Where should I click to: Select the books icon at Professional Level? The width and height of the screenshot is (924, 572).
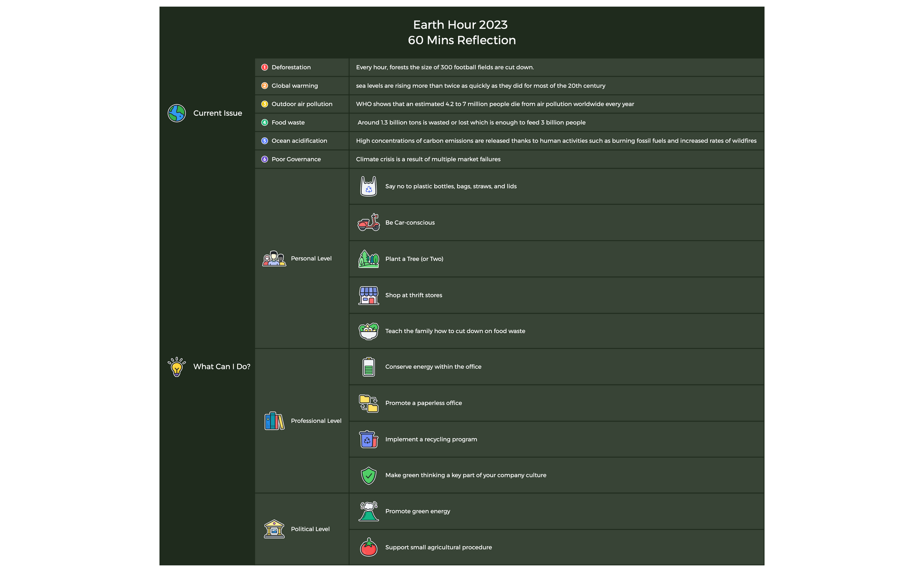tap(274, 421)
